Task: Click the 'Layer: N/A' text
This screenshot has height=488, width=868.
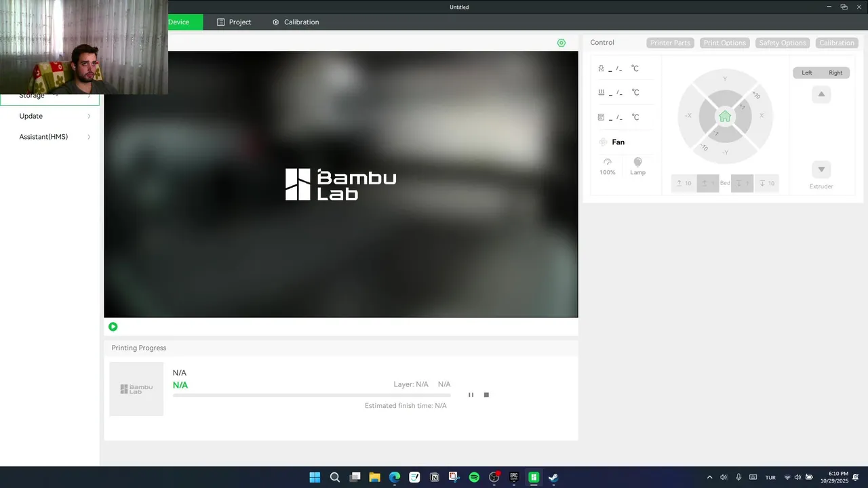Action: coord(411,384)
